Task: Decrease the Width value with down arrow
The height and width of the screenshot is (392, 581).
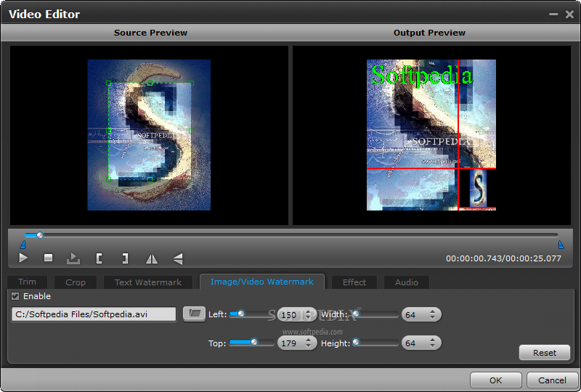Action: 432,318
